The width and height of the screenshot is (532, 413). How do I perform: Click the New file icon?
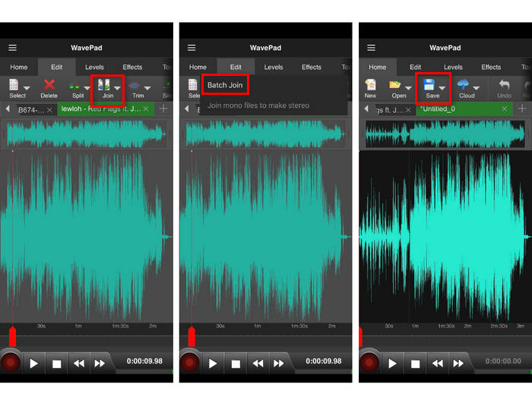coord(370,85)
